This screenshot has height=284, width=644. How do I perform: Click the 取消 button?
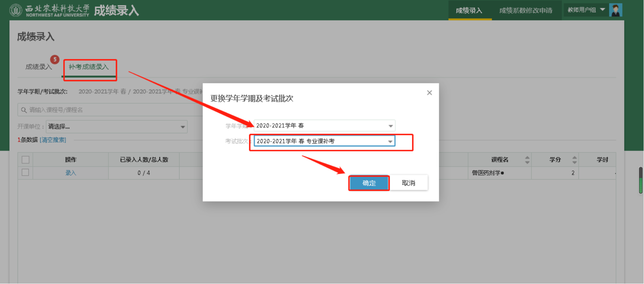tap(408, 183)
